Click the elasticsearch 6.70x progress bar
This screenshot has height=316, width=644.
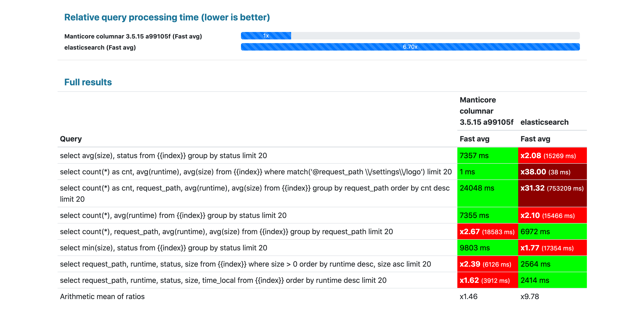click(410, 47)
